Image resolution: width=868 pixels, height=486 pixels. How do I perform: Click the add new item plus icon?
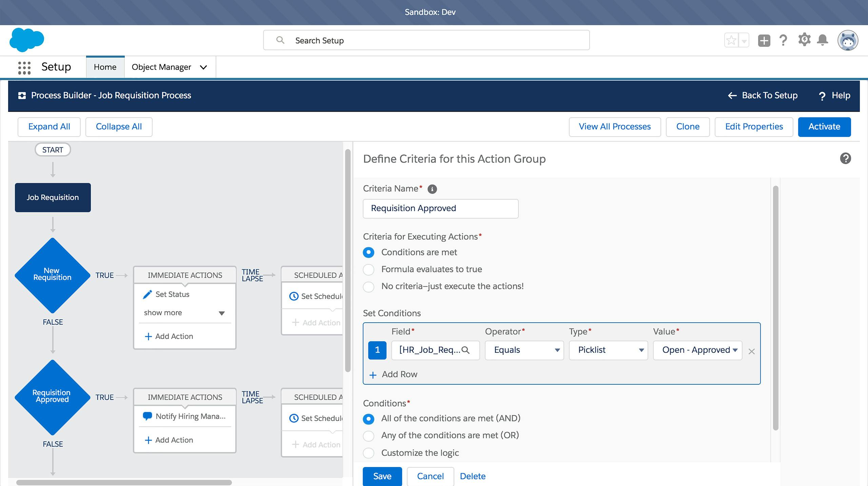tap(764, 40)
